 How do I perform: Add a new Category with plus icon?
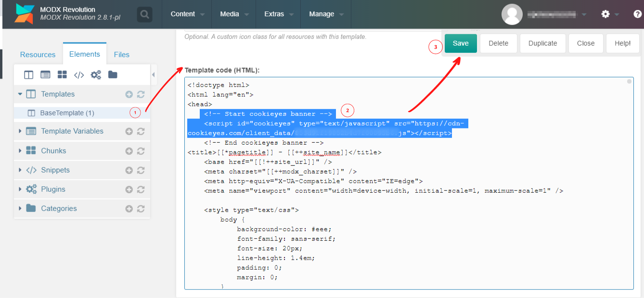click(x=129, y=209)
